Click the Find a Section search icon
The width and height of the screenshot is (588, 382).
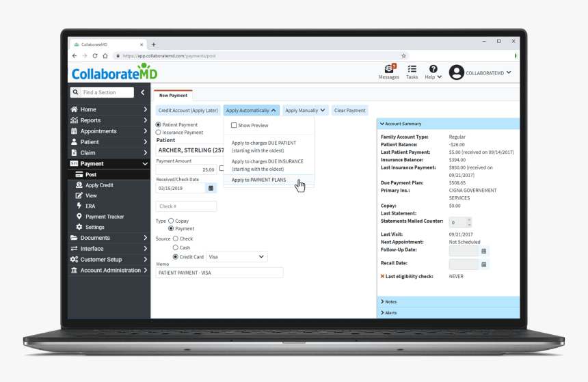pyautogui.click(x=75, y=92)
